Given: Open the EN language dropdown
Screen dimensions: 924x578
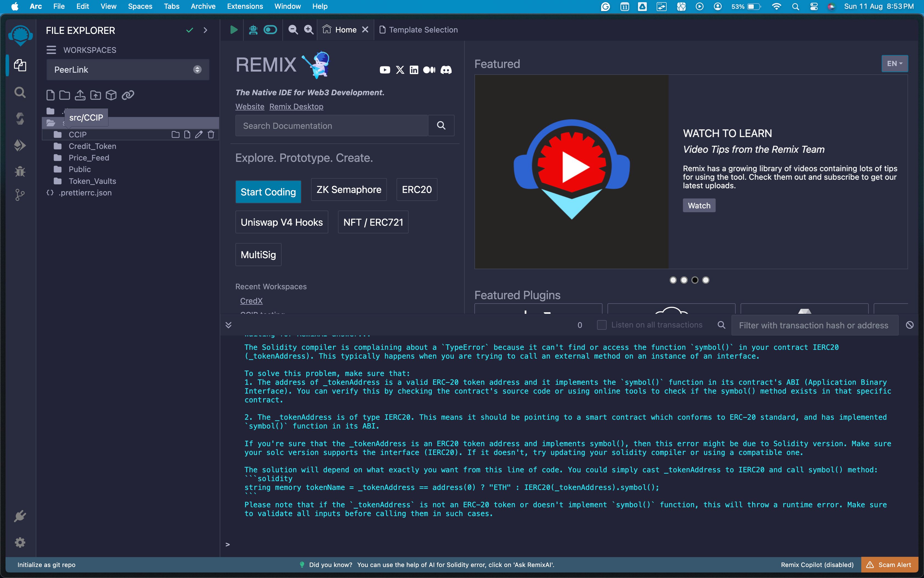Looking at the screenshot, I should (895, 64).
